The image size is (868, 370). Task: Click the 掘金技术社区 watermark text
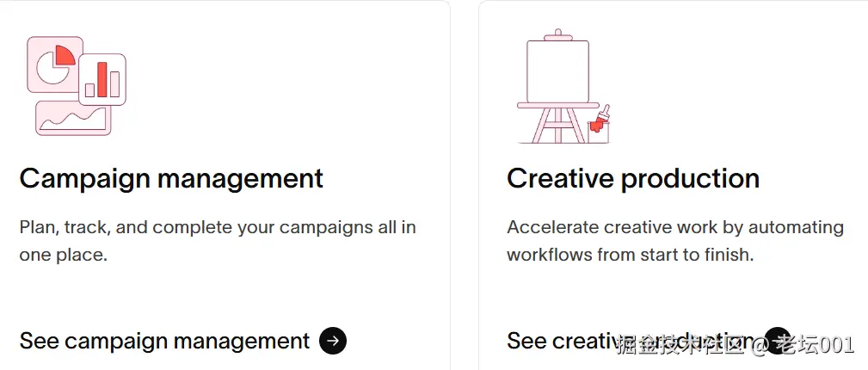680,346
